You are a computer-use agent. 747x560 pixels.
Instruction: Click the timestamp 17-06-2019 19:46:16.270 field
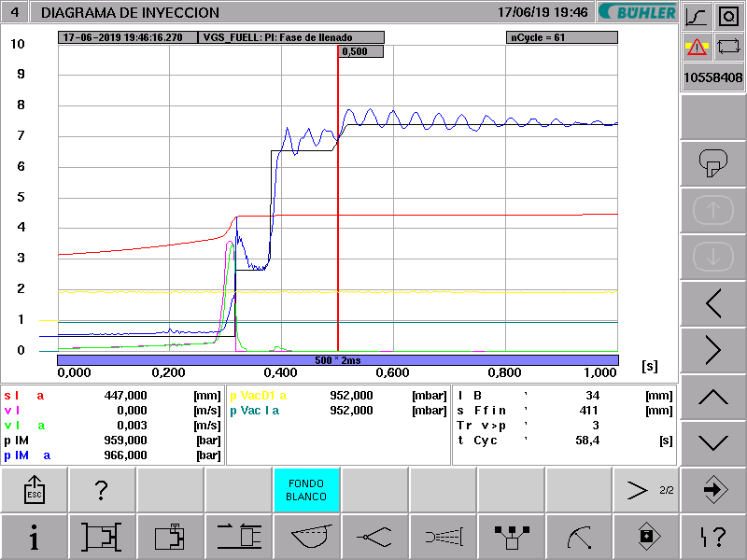pyautogui.click(x=128, y=37)
